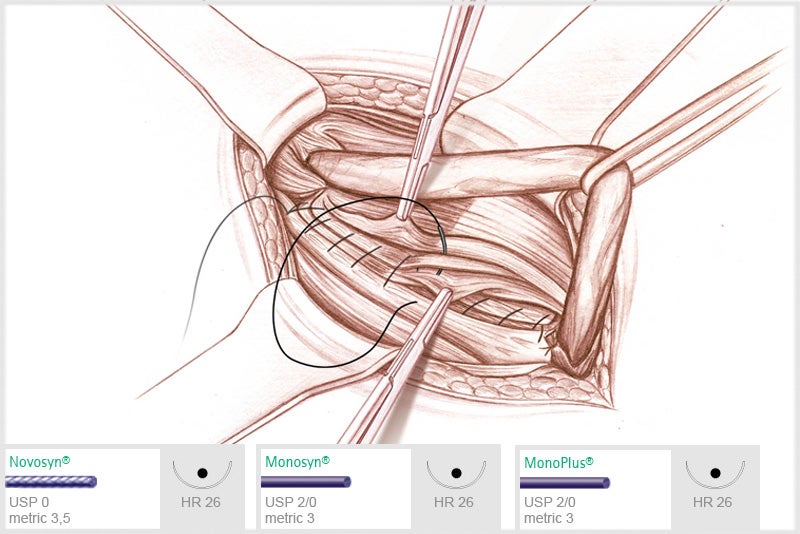
Task: Click USP 2/0 on the Monosyn card
Action: coord(290,502)
